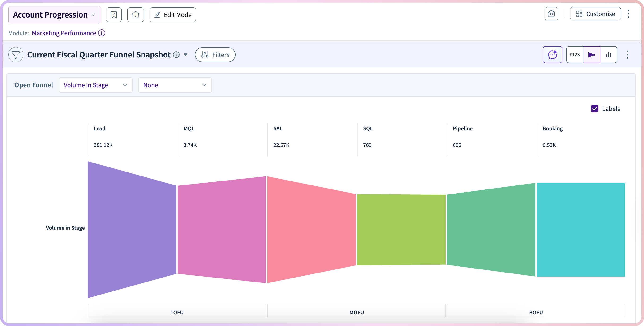Open the Filters button
The image size is (644, 326).
215,55
